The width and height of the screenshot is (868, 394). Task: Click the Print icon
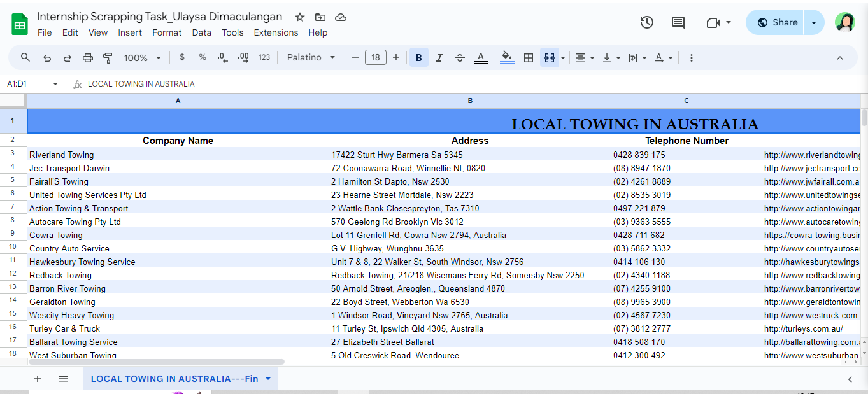88,58
